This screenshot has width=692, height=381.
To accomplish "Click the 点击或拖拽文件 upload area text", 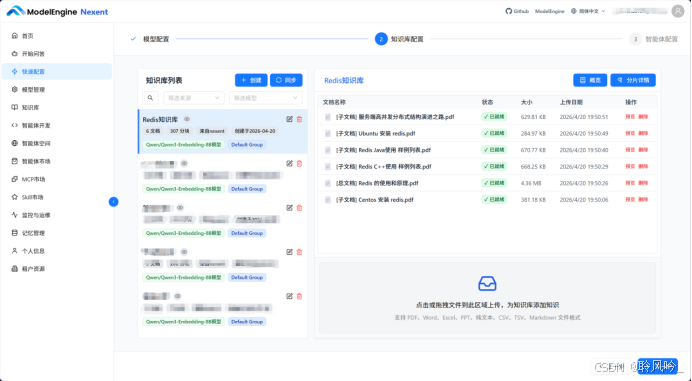I will point(487,305).
